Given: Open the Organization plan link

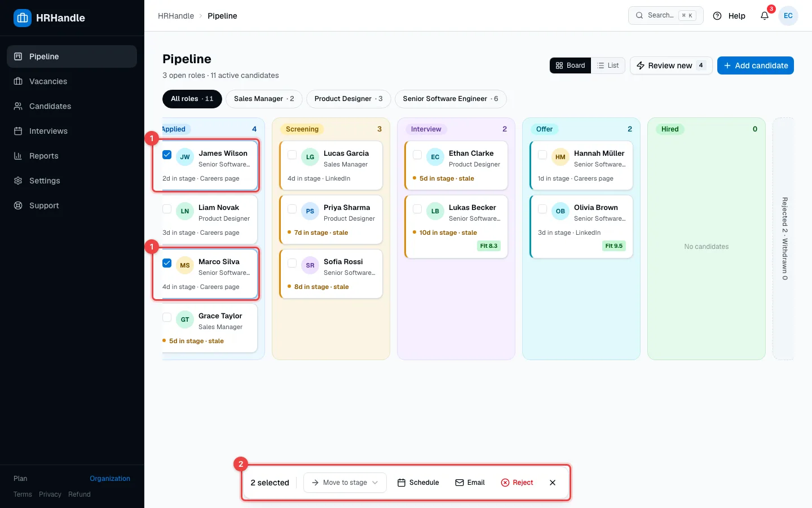Looking at the screenshot, I should (x=110, y=479).
